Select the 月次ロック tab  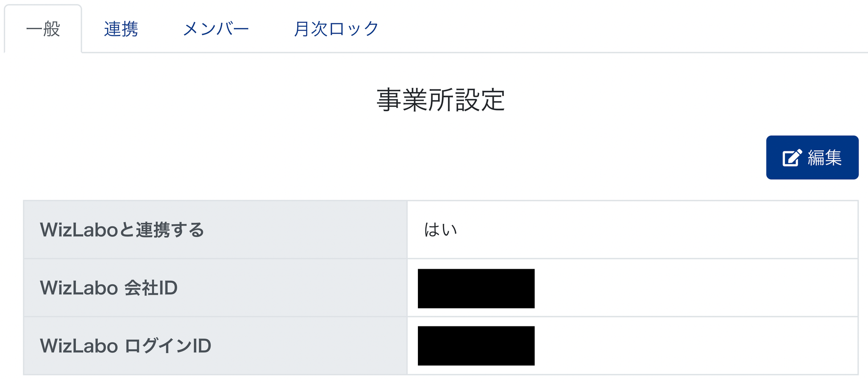tap(336, 29)
